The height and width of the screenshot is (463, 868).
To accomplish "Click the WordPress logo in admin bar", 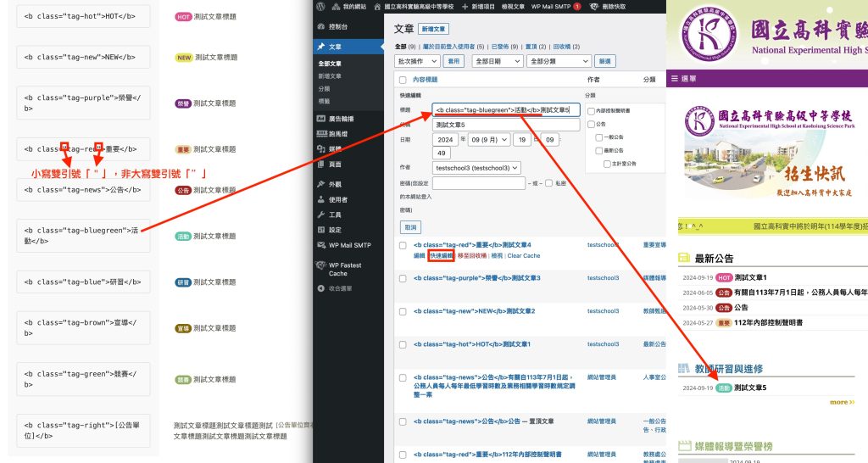I will point(320,6).
